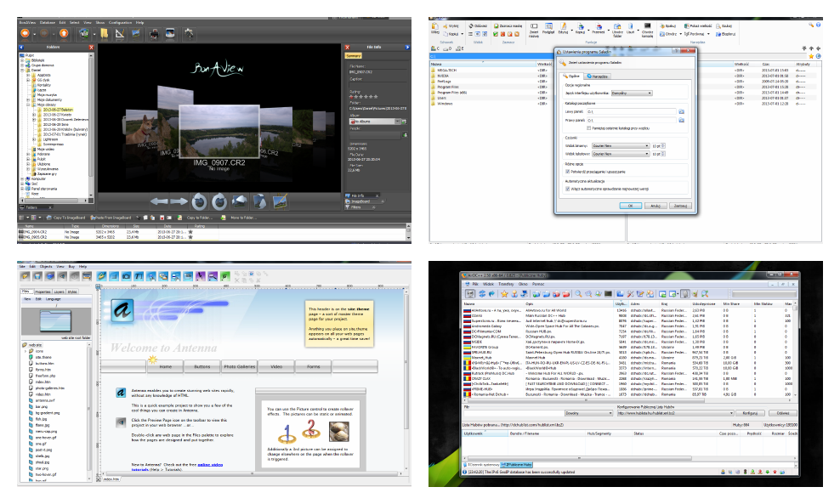The width and height of the screenshot is (840, 504).
Task: Open the easel image editor icon in BonAView
Action: click(x=281, y=201)
